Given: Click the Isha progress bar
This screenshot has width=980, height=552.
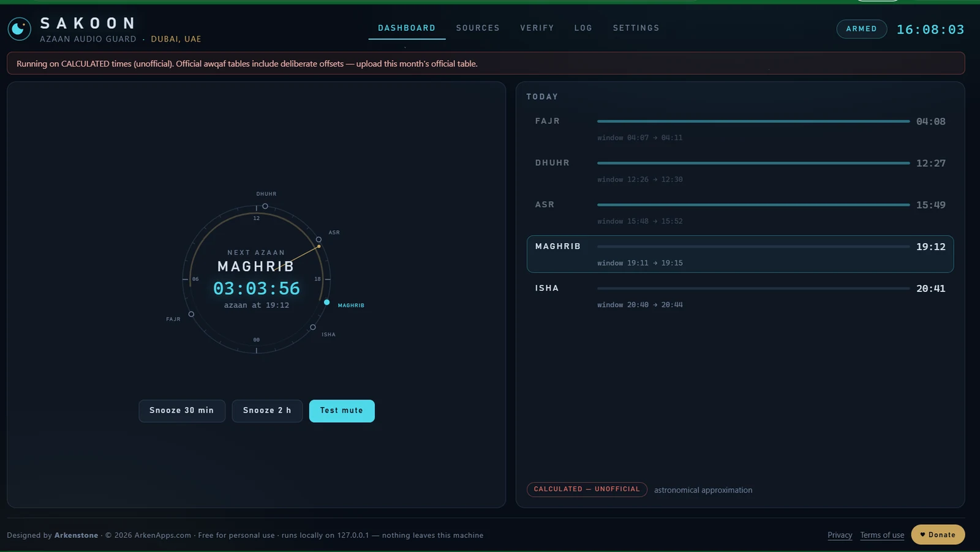Looking at the screenshot, I should coord(753,288).
